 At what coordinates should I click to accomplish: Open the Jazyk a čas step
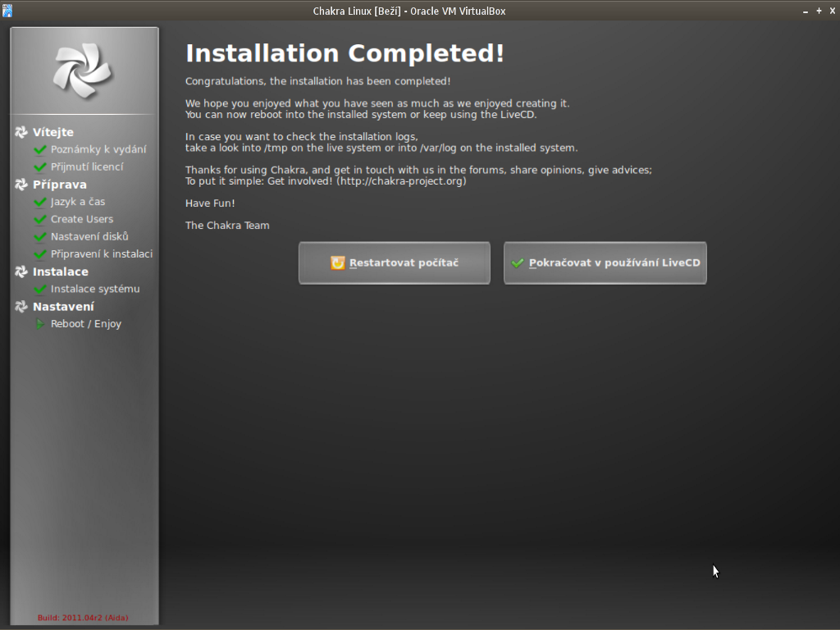click(78, 202)
